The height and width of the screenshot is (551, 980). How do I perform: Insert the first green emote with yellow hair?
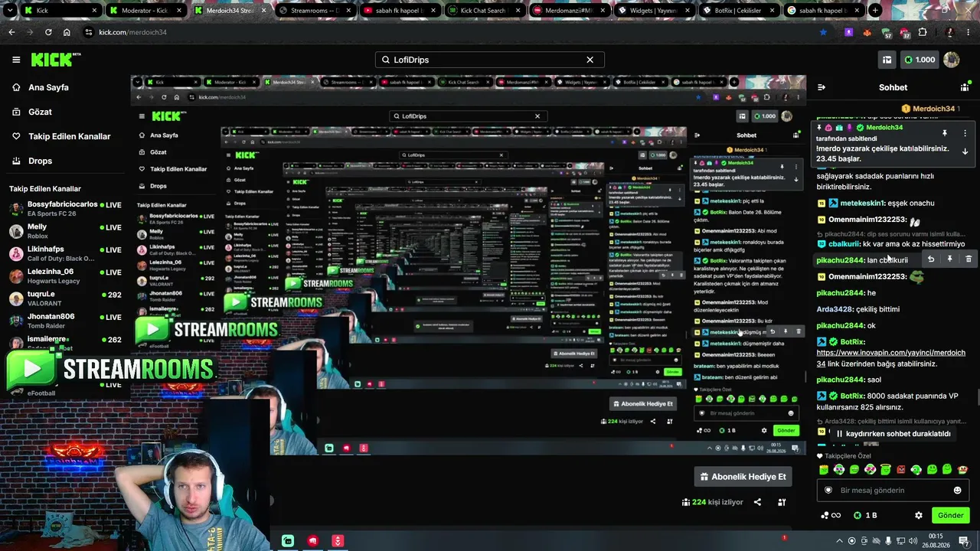click(824, 470)
